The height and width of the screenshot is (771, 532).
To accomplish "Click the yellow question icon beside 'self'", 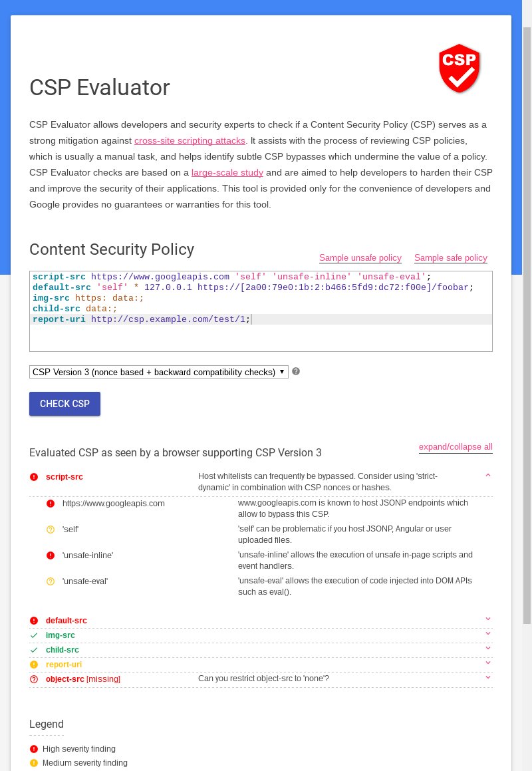I will coord(51,530).
